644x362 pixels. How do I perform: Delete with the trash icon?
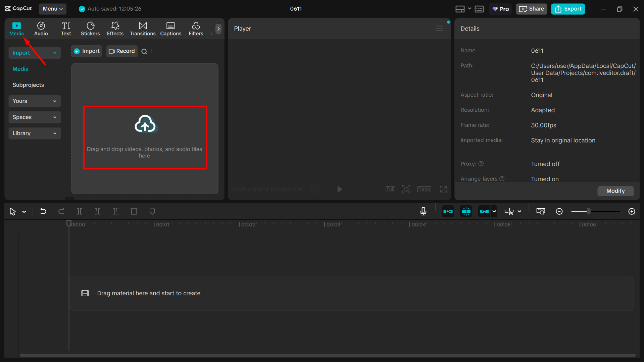134,211
